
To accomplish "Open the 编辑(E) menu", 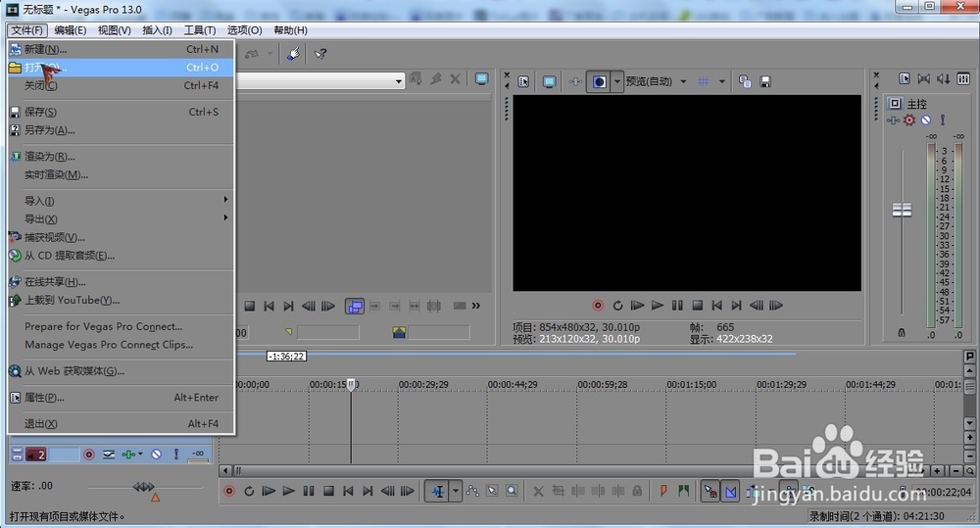I will click(70, 30).
